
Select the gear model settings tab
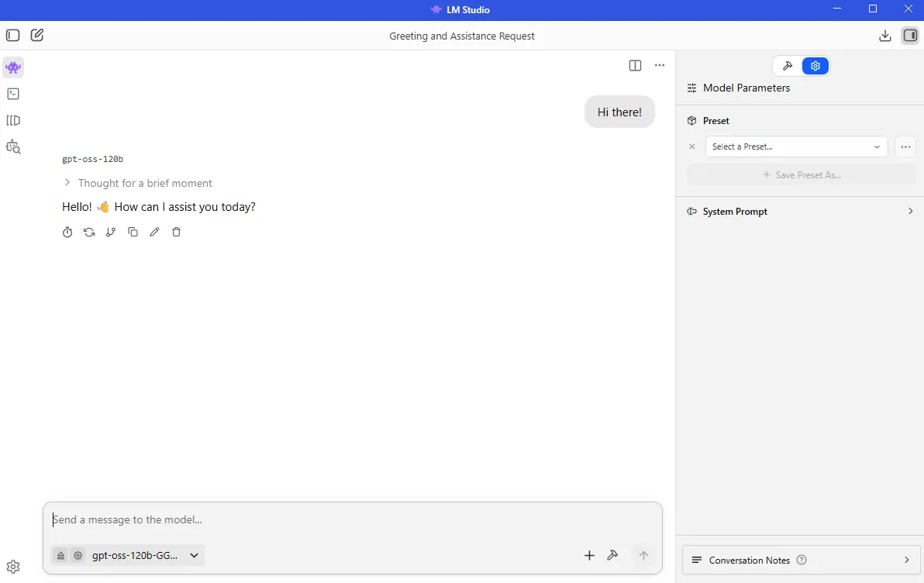click(815, 66)
